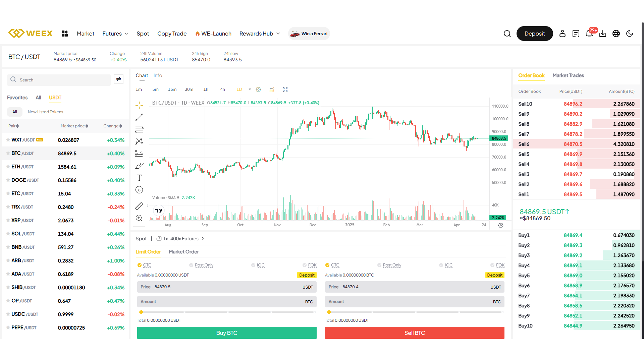The image size is (644, 362).
Task: Select FOK option in buy form
Action: (310, 265)
